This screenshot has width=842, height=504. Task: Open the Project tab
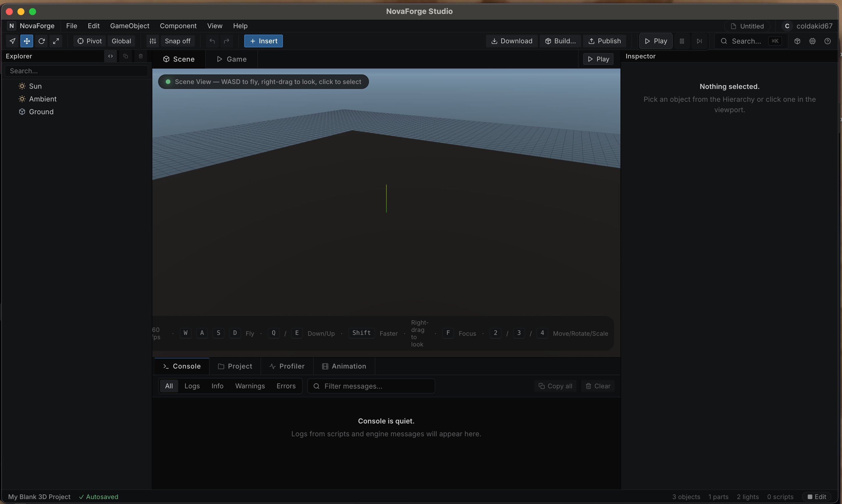235,366
